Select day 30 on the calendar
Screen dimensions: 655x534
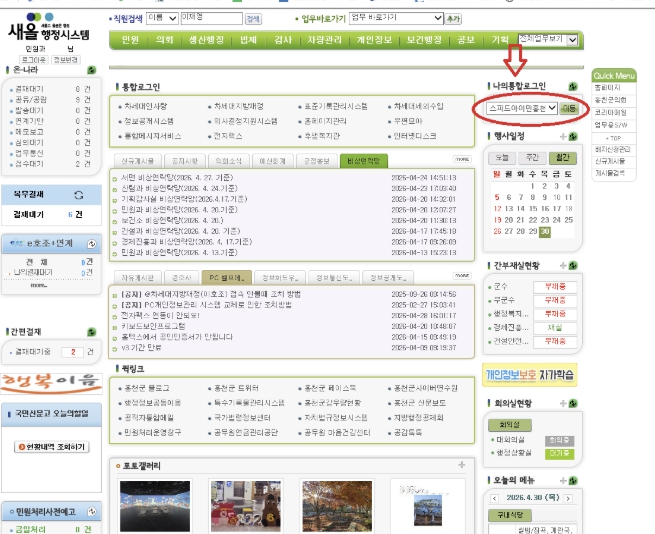545,231
